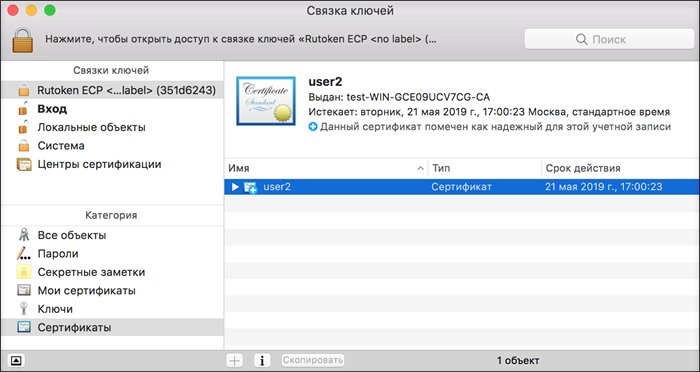
Task: Click lock icon beside Система
Action: 24,146
